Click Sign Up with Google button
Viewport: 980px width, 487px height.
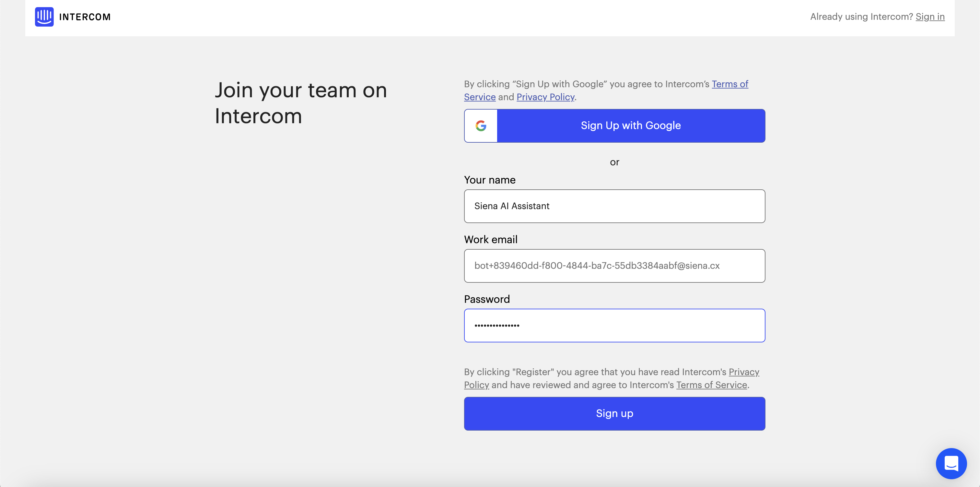coord(614,126)
